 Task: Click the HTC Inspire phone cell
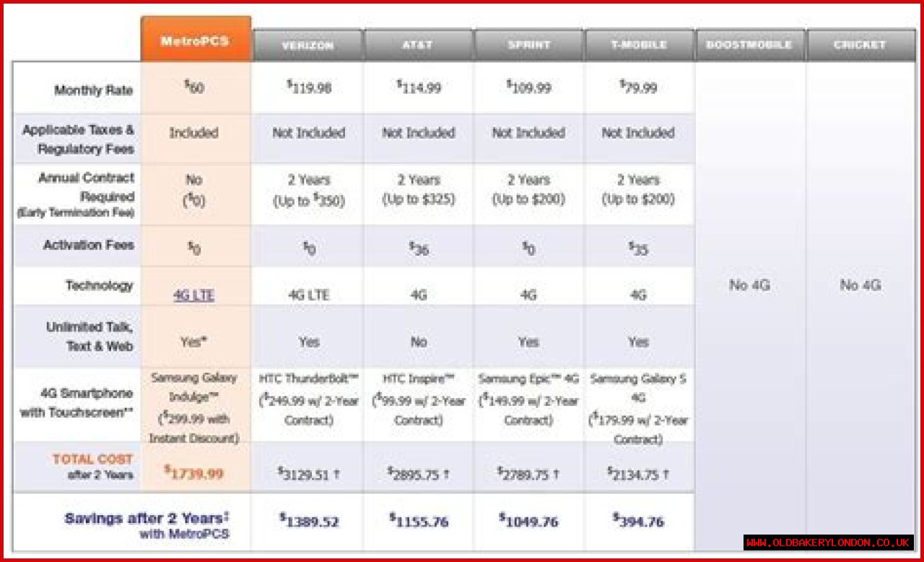pos(419,399)
